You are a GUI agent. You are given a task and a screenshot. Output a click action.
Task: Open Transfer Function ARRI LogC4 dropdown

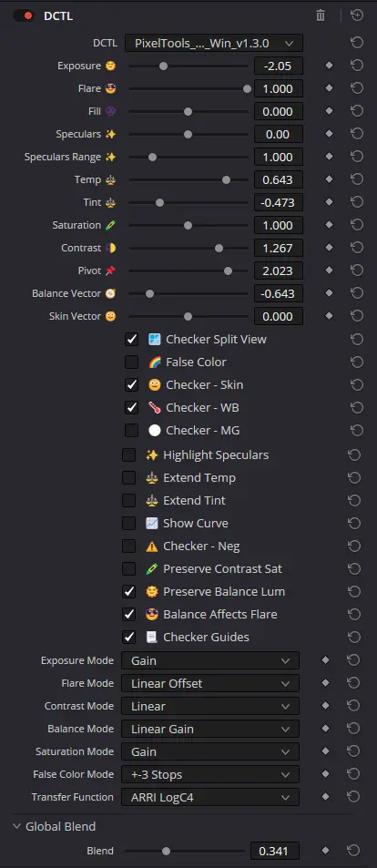[210, 797]
